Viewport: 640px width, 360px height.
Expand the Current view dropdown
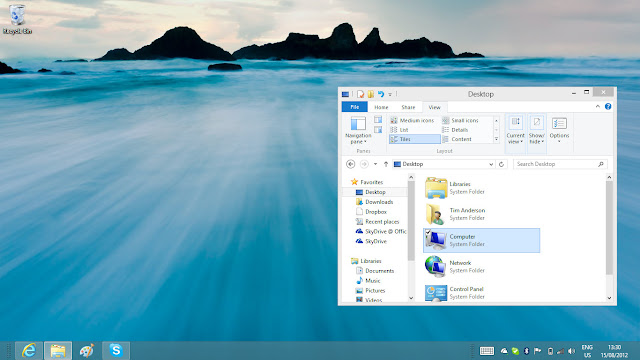click(x=516, y=129)
